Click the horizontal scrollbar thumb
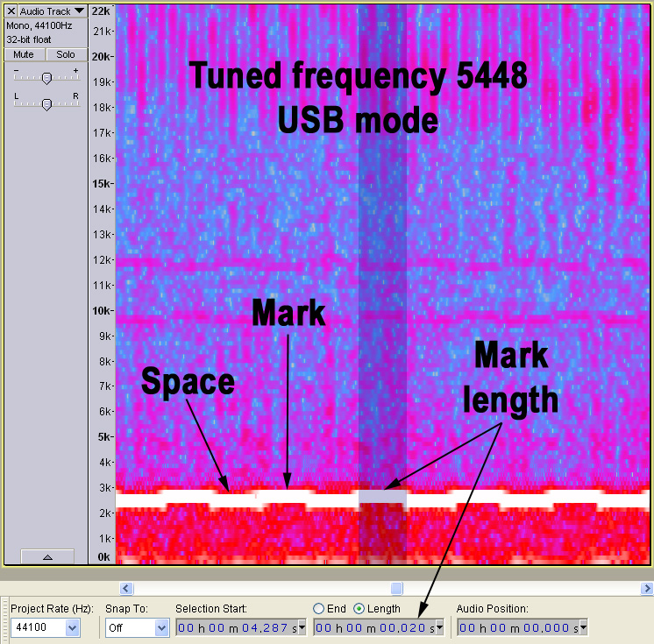654x644 pixels. pyautogui.click(x=396, y=589)
